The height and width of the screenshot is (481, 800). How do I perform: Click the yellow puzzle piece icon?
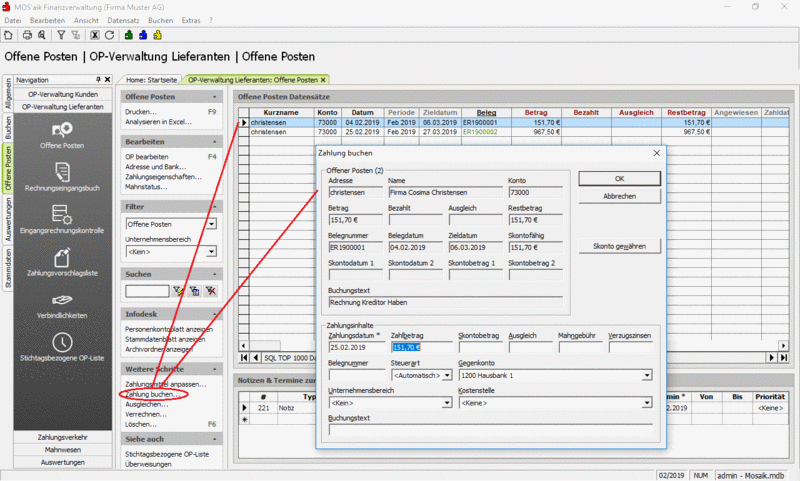158,35
